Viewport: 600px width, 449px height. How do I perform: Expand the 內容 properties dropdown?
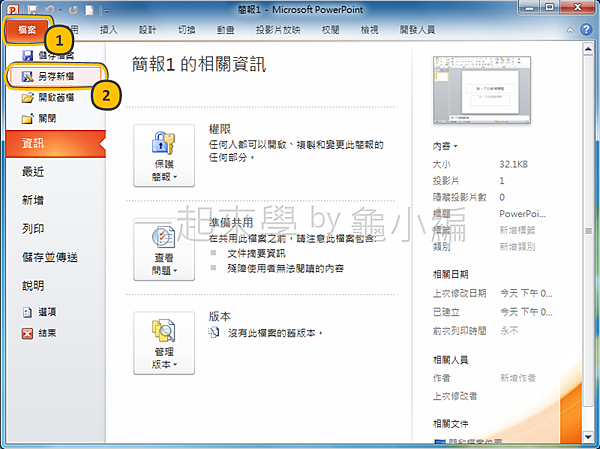[x=445, y=146]
